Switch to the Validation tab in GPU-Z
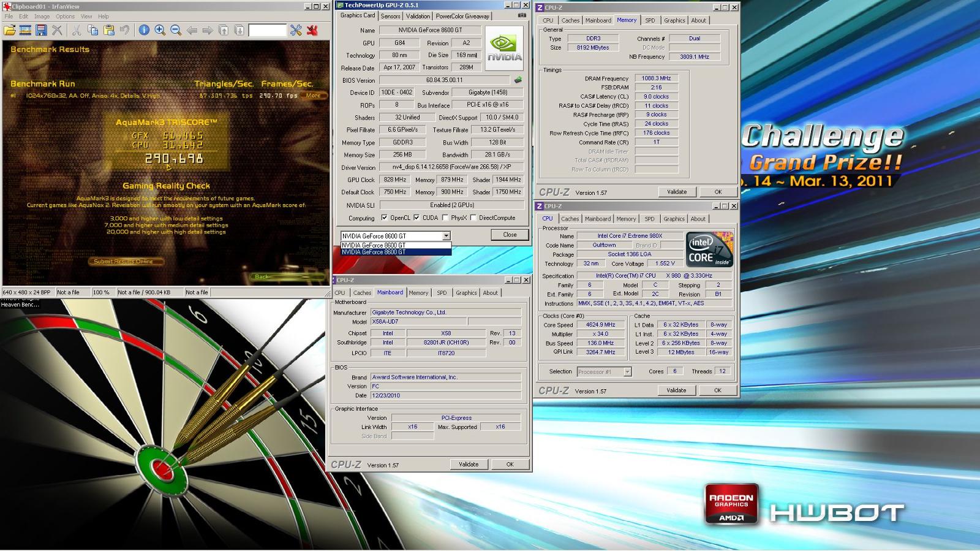This screenshot has width=980, height=551. 418,17
